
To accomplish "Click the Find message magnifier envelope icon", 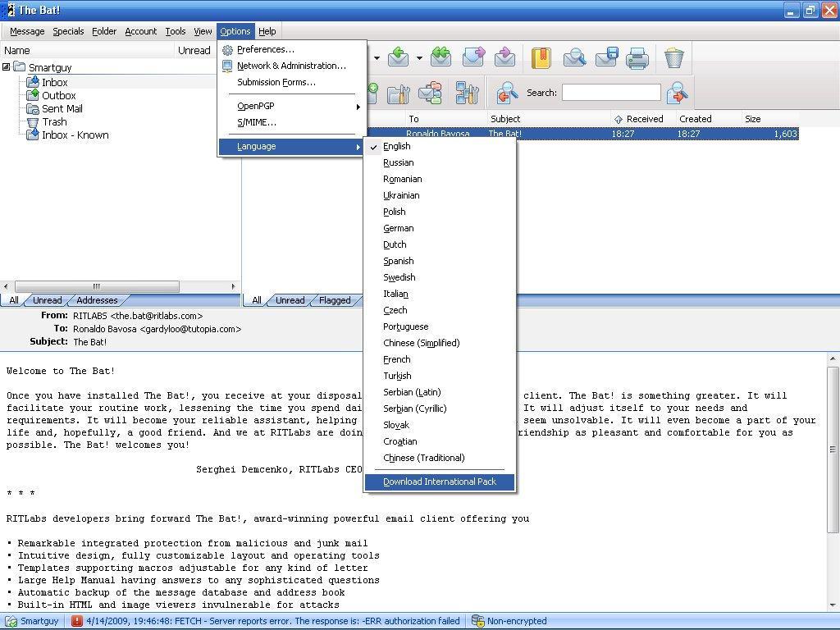I will pos(574,58).
